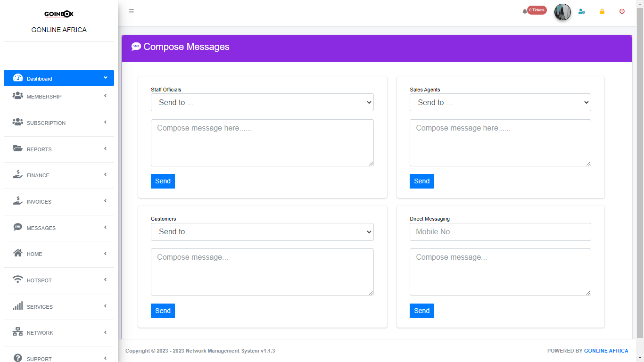Open Sales Agents 'Send to' dropdown
Screen dimensions: 644x362
(500, 102)
